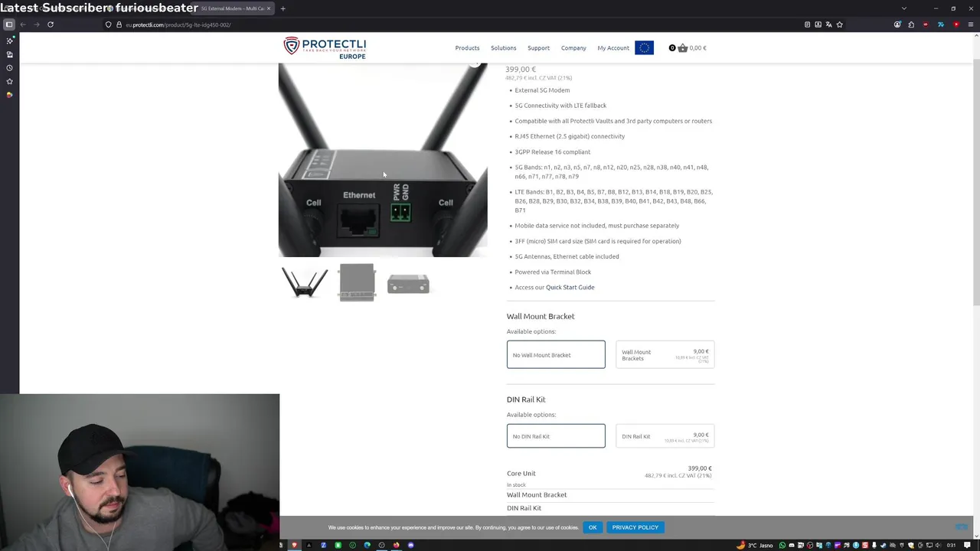This screenshot has width=980, height=551.
Task: Select modem front view thumbnail
Action: pyautogui.click(x=408, y=284)
